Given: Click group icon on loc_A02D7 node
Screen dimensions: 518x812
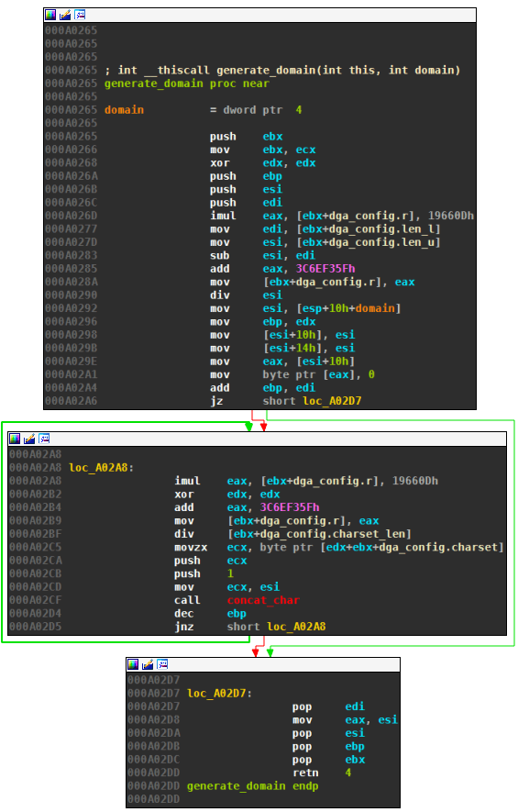Looking at the screenshot, I should click(x=162, y=664).
